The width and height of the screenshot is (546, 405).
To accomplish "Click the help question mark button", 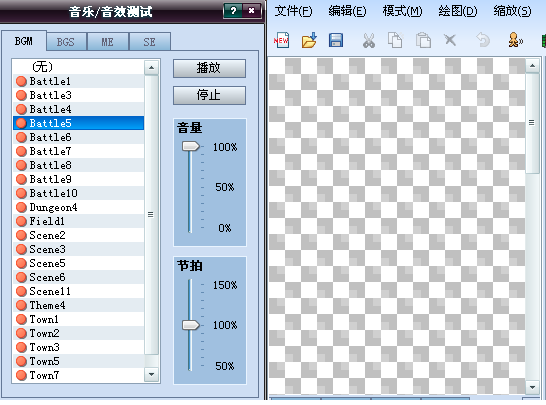I will [x=233, y=11].
